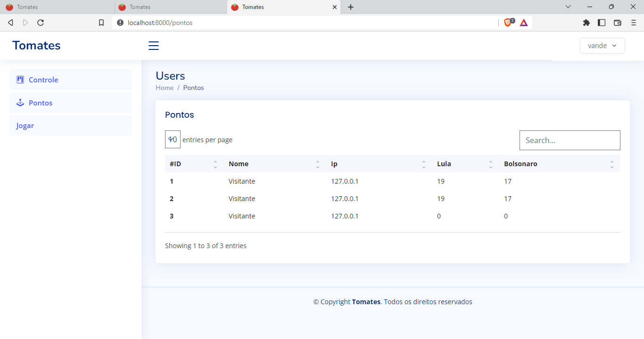This screenshot has width=644, height=339.
Task: Toggle the browser sidebar panel icon
Action: point(602,23)
